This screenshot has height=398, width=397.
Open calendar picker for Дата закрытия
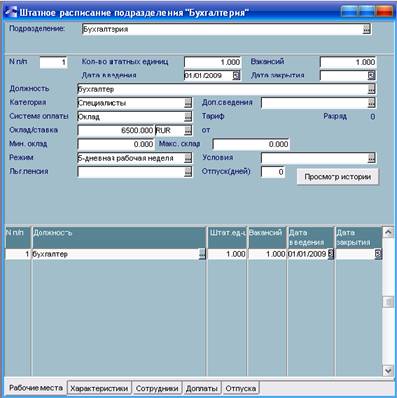[x=371, y=76]
